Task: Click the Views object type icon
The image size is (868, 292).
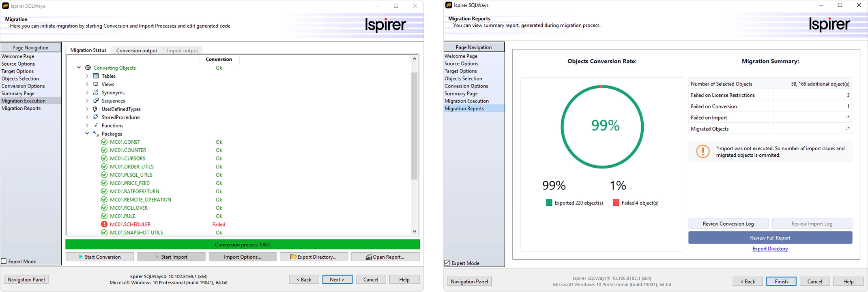Action: 96,84
